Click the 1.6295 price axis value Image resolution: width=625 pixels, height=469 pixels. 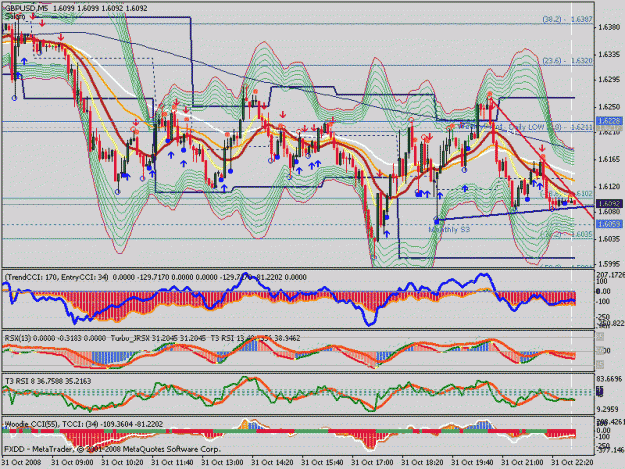[608, 80]
